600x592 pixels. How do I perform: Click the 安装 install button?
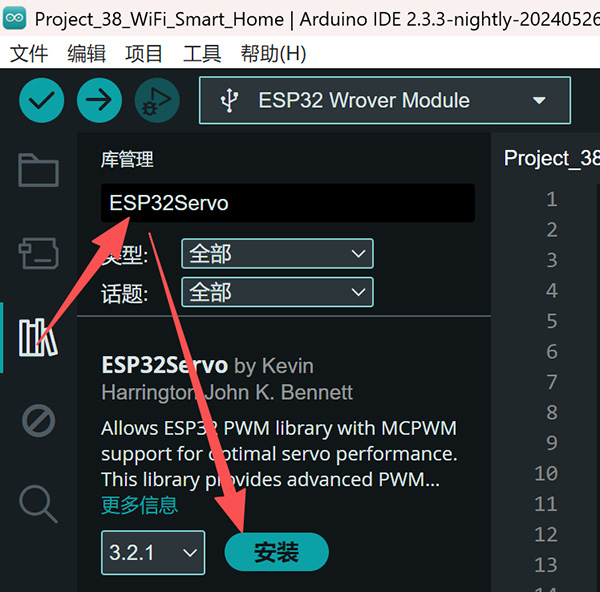pyautogui.click(x=276, y=552)
